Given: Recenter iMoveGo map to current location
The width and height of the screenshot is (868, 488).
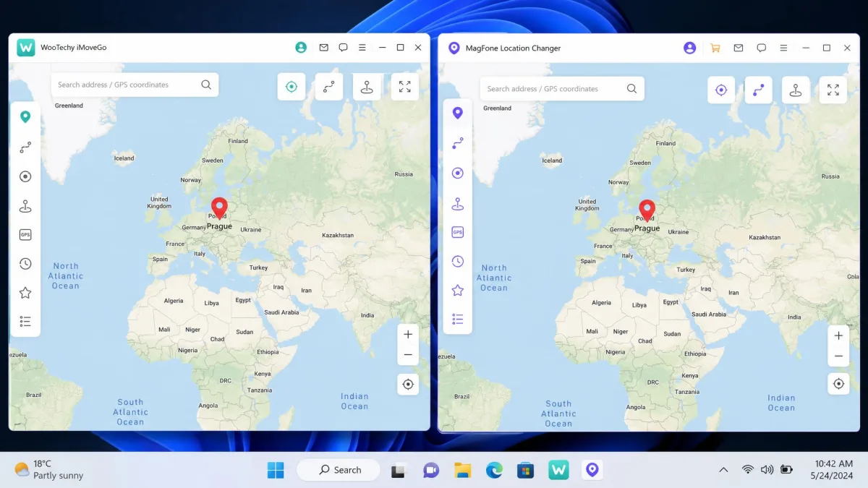Looking at the screenshot, I should point(408,385).
